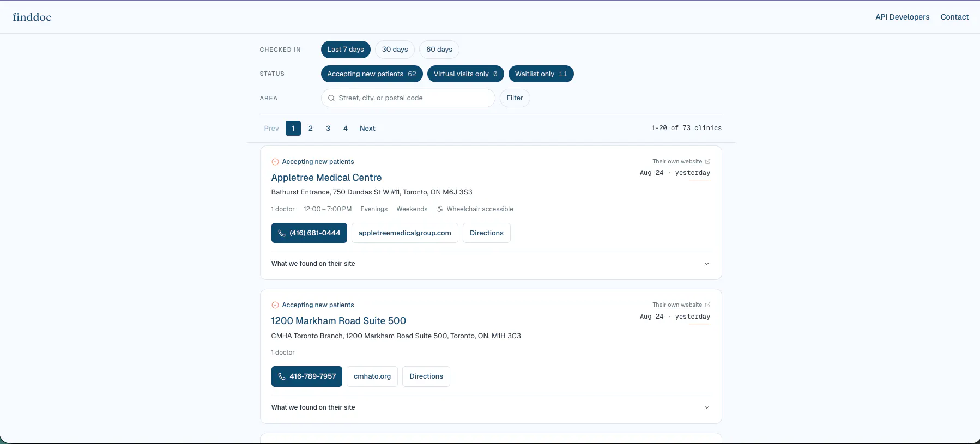The width and height of the screenshot is (980, 444).
Task: Click Appletree address 'Bathurst Entrance, 750 Dundas St W'
Action: click(x=372, y=192)
